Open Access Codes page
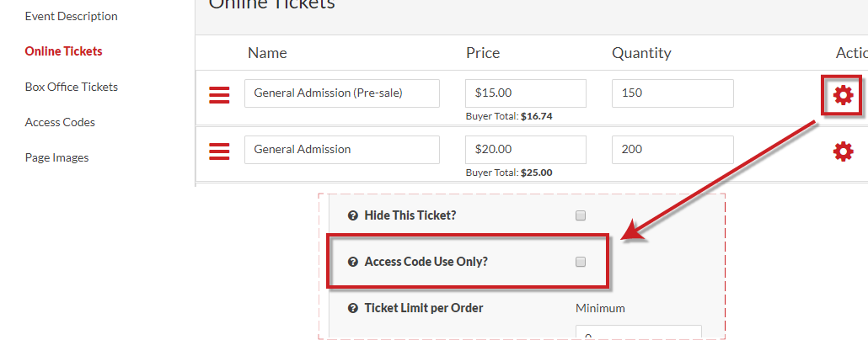 [x=60, y=122]
